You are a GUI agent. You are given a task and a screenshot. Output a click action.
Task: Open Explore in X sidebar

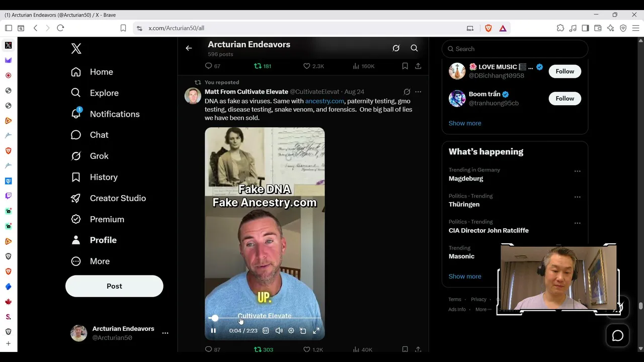pyautogui.click(x=95, y=93)
